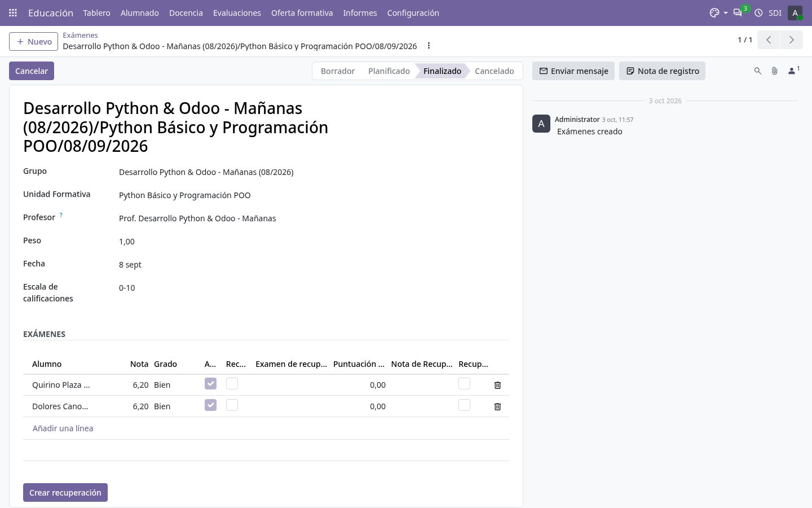Open the apps grid menu icon
Screen dimensions: 812x508
pyautogui.click(x=13, y=12)
